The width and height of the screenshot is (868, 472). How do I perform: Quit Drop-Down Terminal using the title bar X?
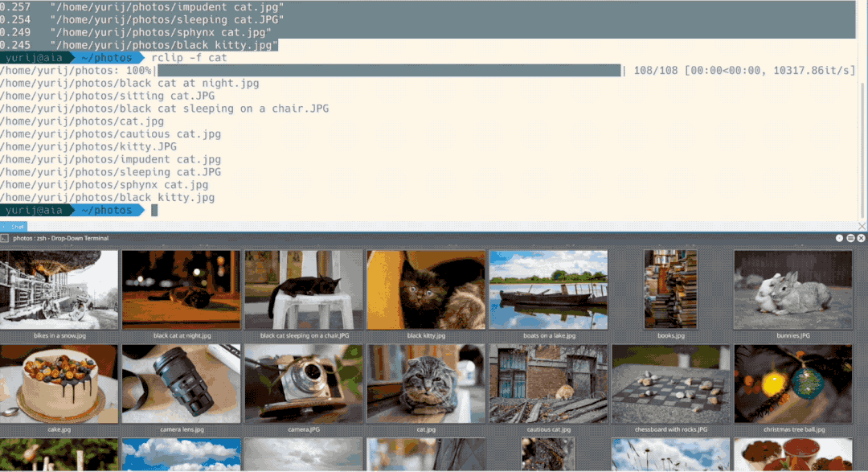click(x=861, y=238)
